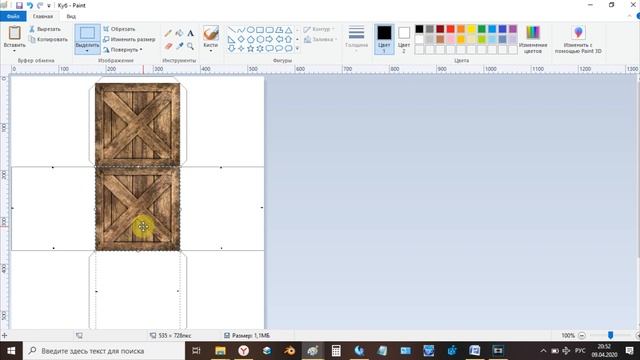
Task: Click the zoom out minus button
Action: point(582,336)
